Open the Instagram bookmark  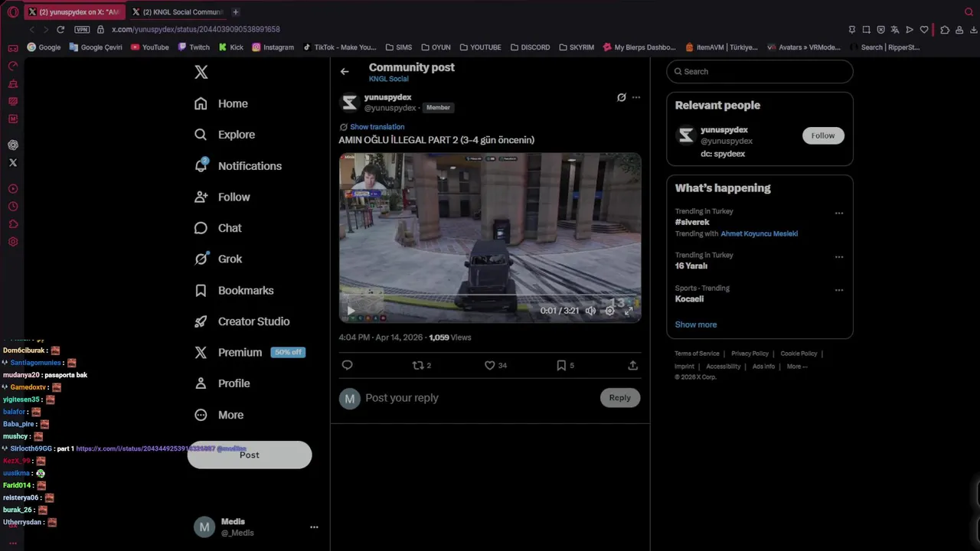[x=273, y=47]
